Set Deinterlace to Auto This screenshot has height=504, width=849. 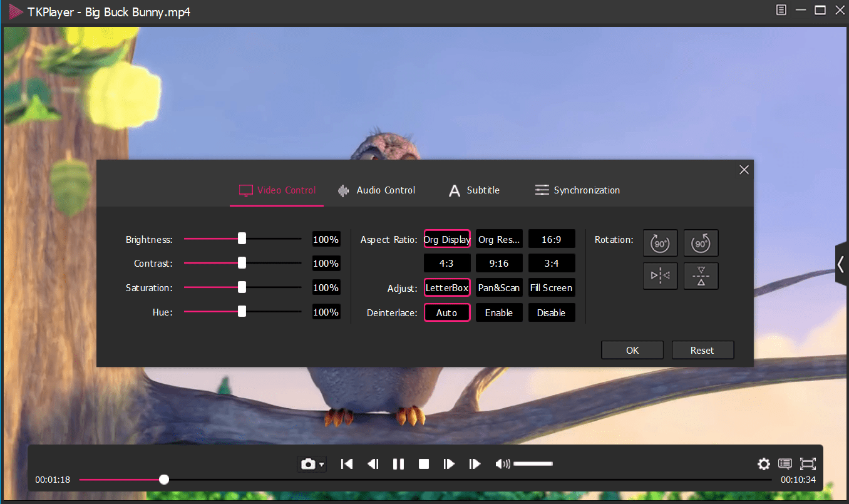point(447,312)
